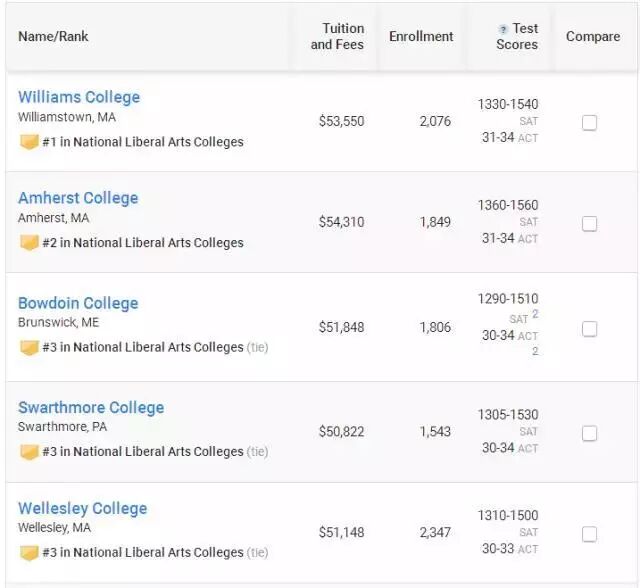
Task: Click the rank badge icon beside Williams College
Action: 29,142
